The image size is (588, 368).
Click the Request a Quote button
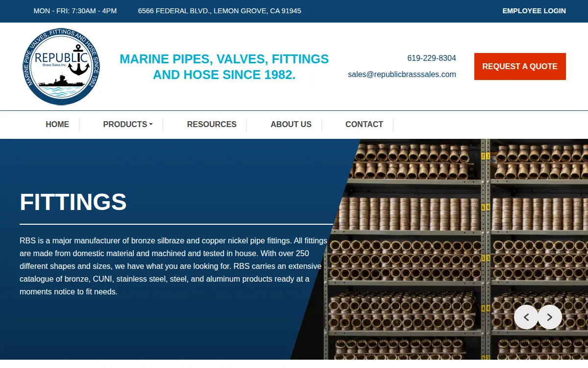coord(520,66)
